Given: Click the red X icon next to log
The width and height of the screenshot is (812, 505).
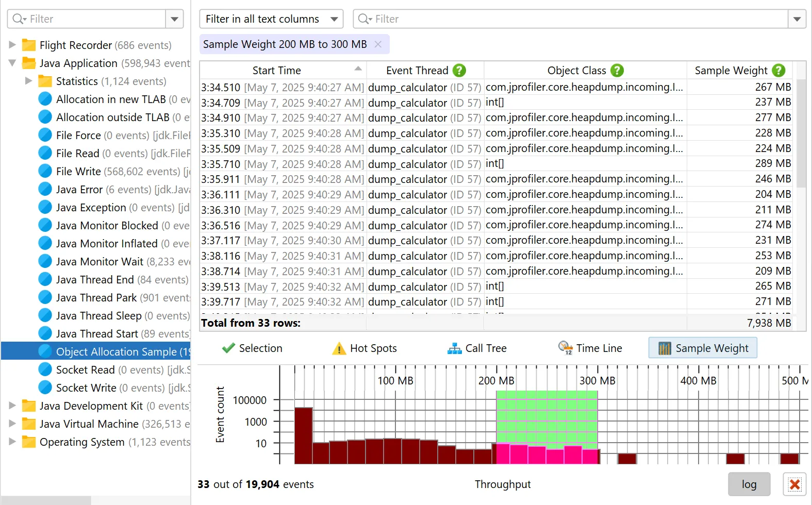Looking at the screenshot, I should tap(794, 484).
